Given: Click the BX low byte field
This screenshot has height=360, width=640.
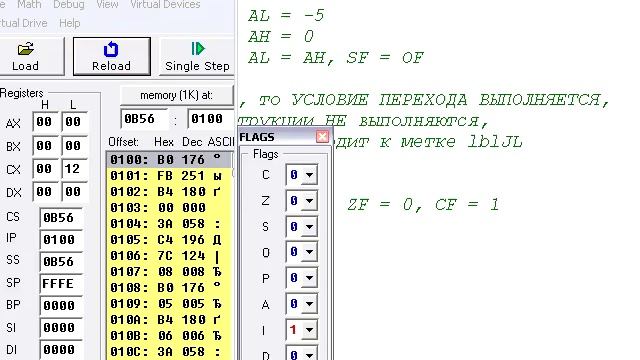Looking at the screenshot, I should coord(74,146).
